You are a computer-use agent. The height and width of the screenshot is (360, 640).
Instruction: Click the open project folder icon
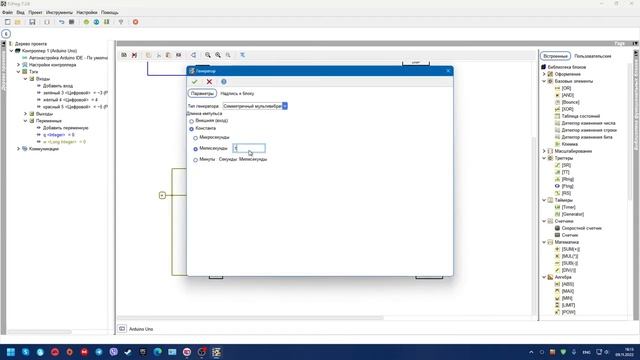[18, 22]
